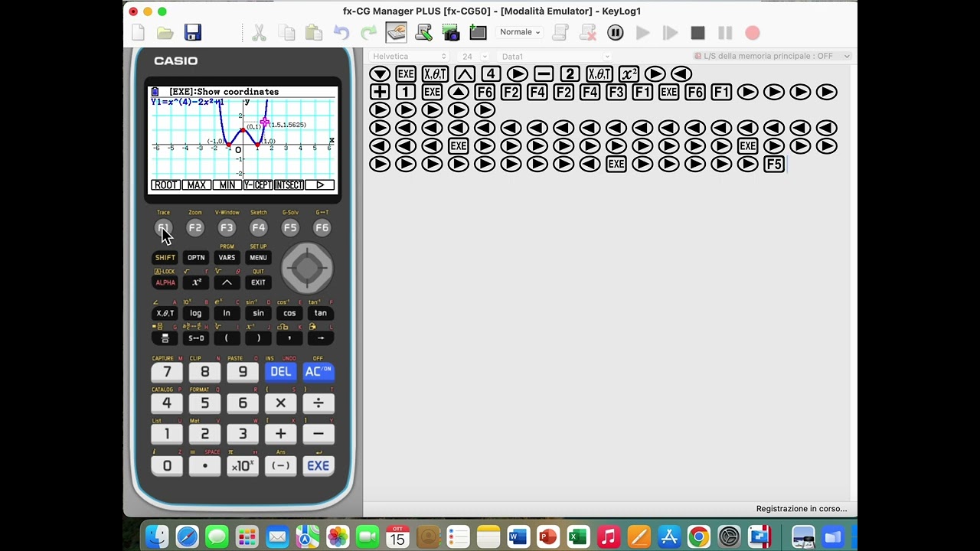The width and height of the screenshot is (980, 551).
Task: Click the red ALPHA key
Action: [x=165, y=282]
